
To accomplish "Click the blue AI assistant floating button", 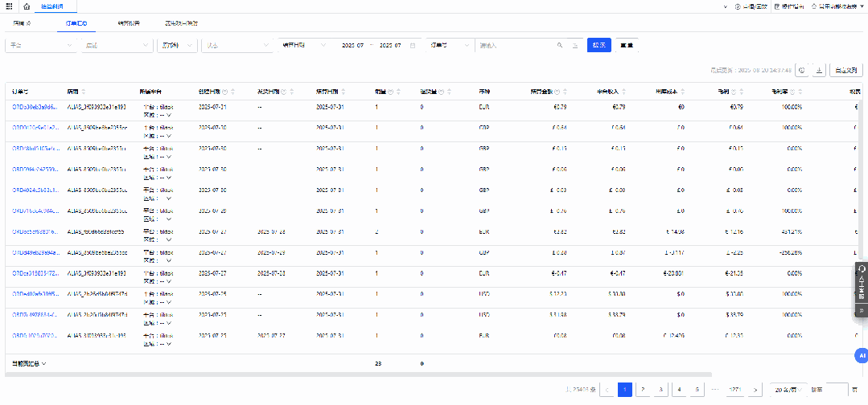I will coord(861,354).
